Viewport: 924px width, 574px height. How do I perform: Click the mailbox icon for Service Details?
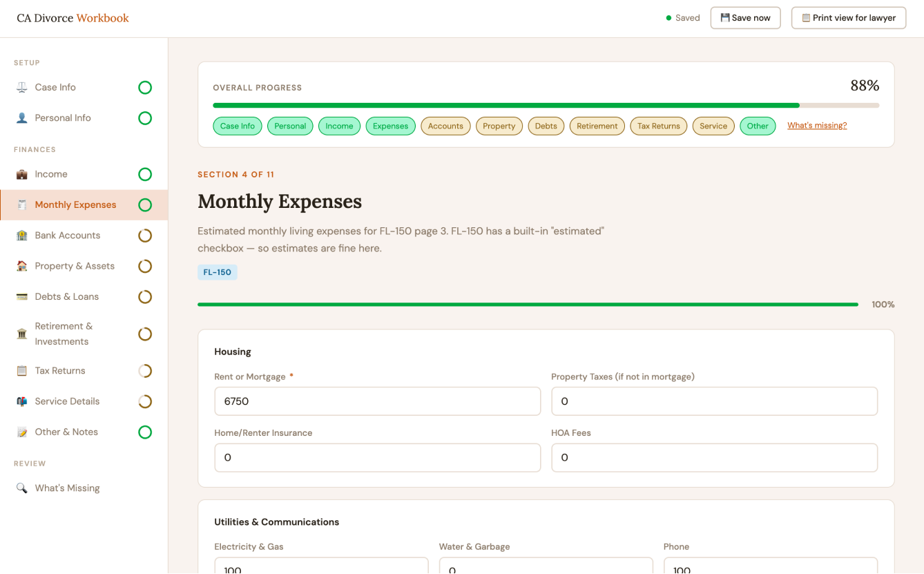tap(22, 401)
